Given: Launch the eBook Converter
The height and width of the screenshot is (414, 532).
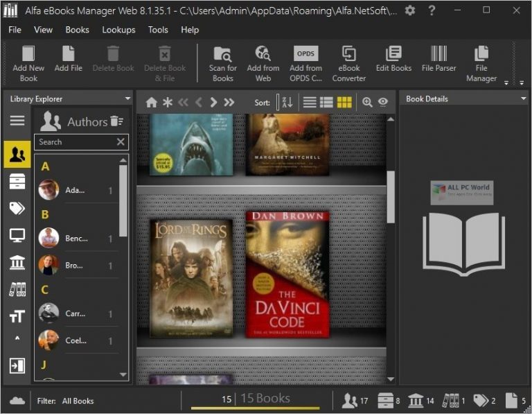Looking at the screenshot, I should 349,64.
